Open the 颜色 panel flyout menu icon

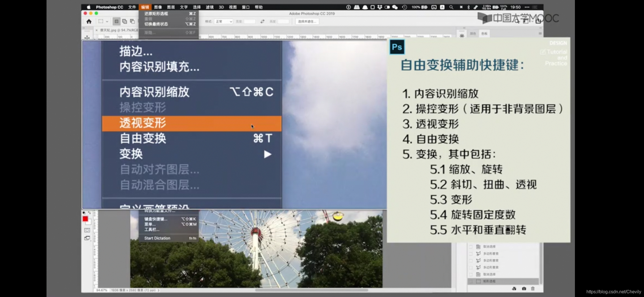(x=540, y=34)
